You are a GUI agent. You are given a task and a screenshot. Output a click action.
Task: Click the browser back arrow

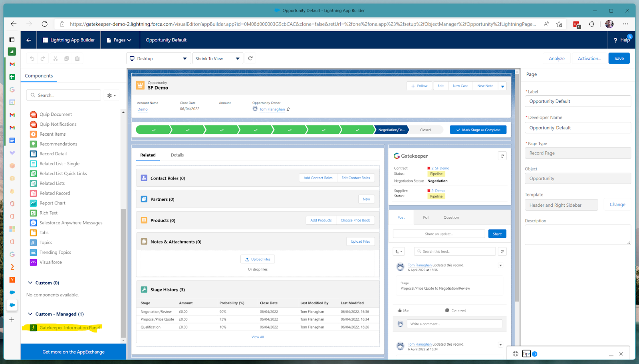click(x=14, y=24)
